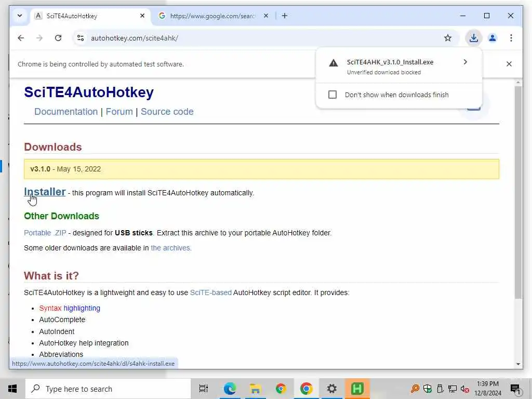532x399 pixels.
Task: Click the browser forward arrow
Action: pyautogui.click(x=39, y=38)
